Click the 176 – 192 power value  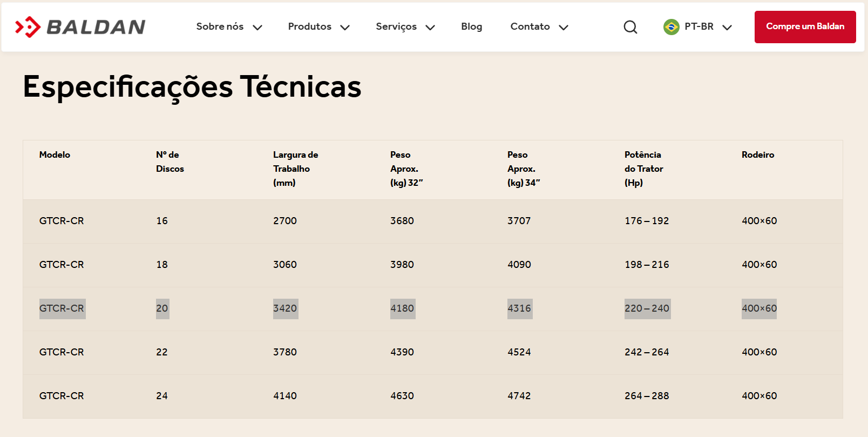[x=646, y=221]
